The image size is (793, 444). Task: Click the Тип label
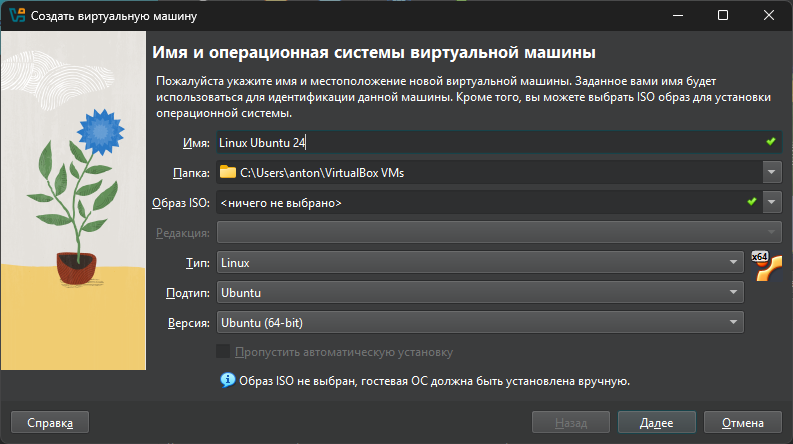pyautogui.click(x=198, y=263)
